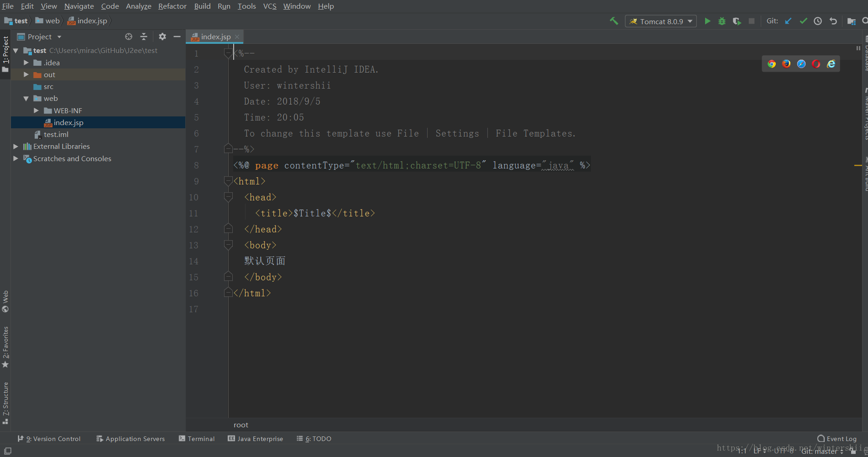Screen dimensions: 868x457
Task: Click the root breadcrumb below editor
Action: [x=241, y=425]
